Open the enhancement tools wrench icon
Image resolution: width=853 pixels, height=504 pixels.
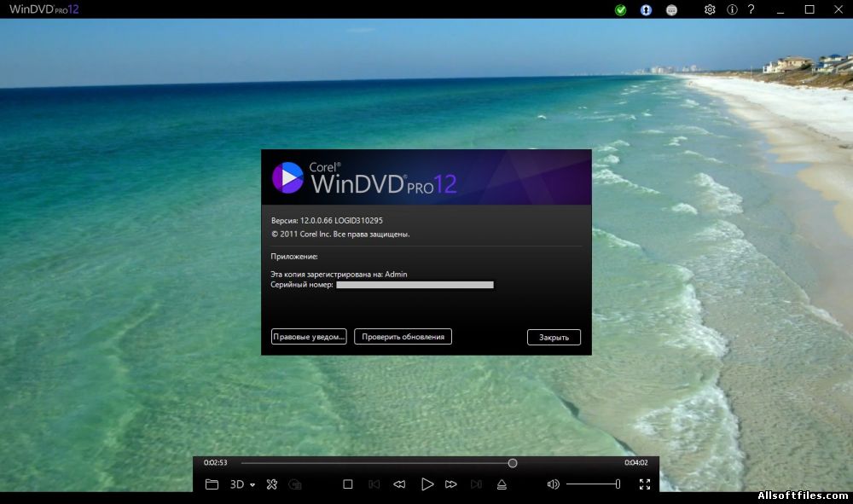pyautogui.click(x=272, y=484)
